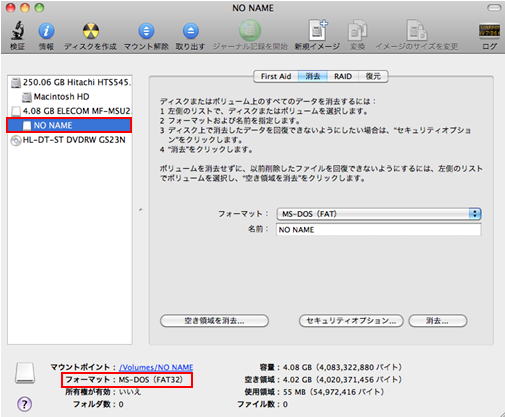
Task: Open the 情報 info icon
Action: pyautogui.click(x=46, y=31)
